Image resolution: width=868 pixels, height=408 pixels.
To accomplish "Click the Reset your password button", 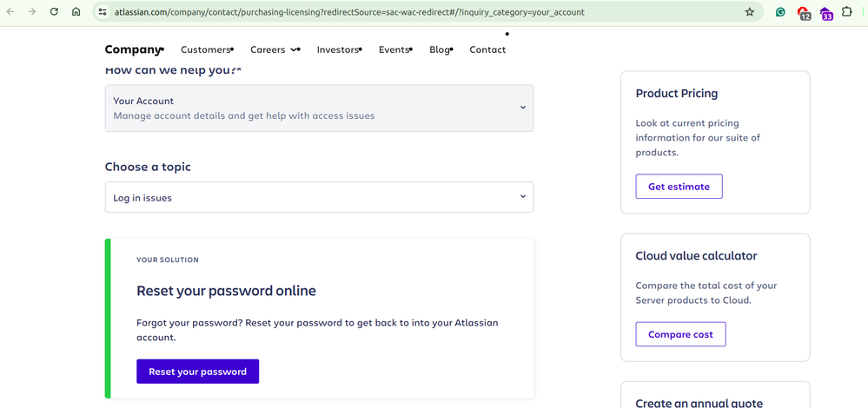I will click(197, 372).
